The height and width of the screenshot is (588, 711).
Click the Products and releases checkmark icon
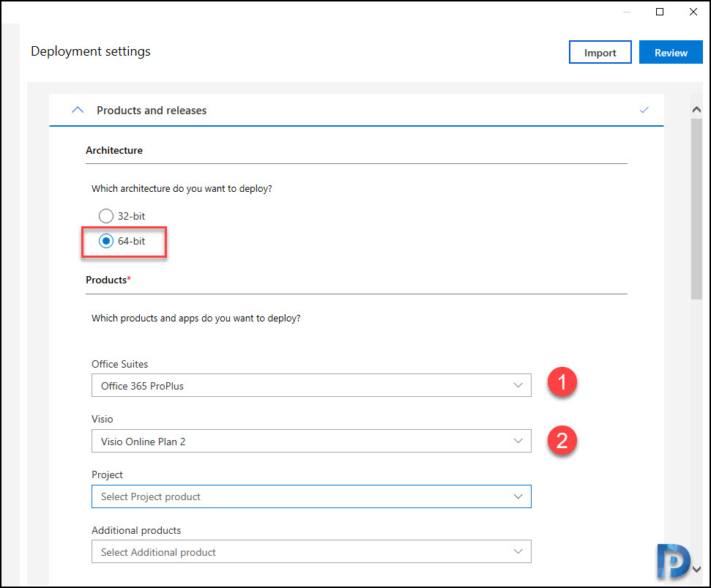click(x=644, y=110)
